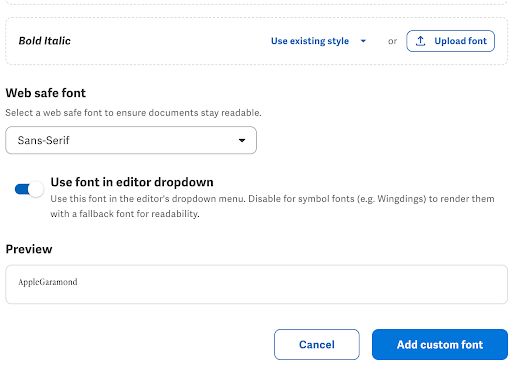Click the AppleGaramond preview box
The width and height of the screenshot is (512, 386).
tap(256, 284)
